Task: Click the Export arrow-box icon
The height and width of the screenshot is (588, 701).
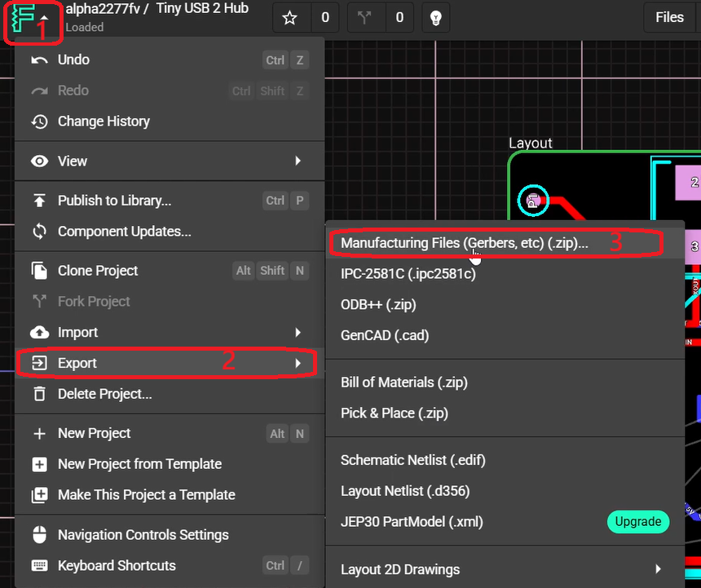Action: click(x=39, y=363)
